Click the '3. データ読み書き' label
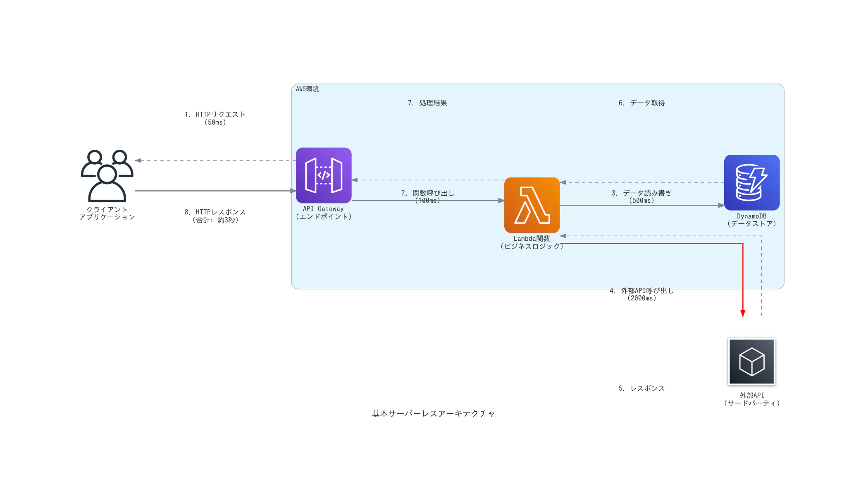 pyautogui.click(x=642, y=197)
